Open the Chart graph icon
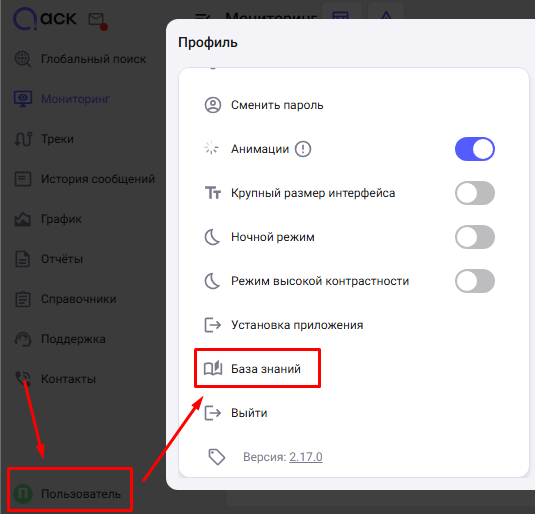Viewport: 535px width, 514px height. [x=23, y=219]
